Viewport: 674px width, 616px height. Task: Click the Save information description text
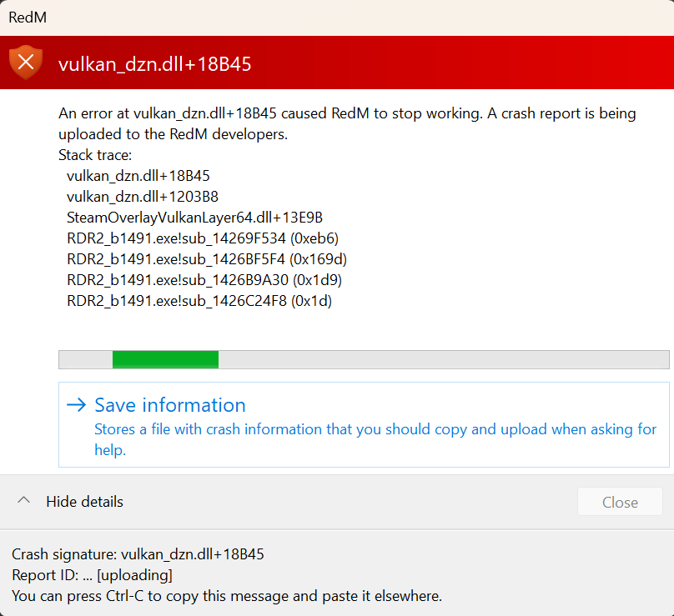tap(375, 439)
